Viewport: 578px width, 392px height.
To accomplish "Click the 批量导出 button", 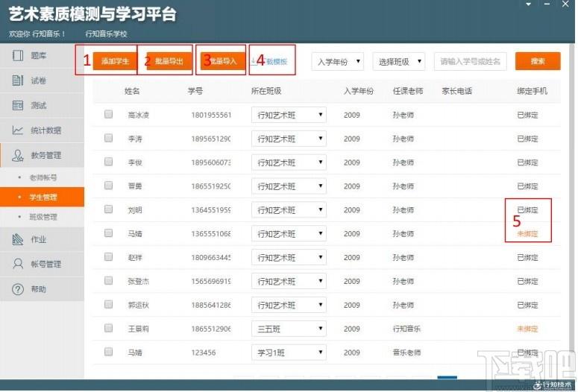I will (x=169, y=61).
